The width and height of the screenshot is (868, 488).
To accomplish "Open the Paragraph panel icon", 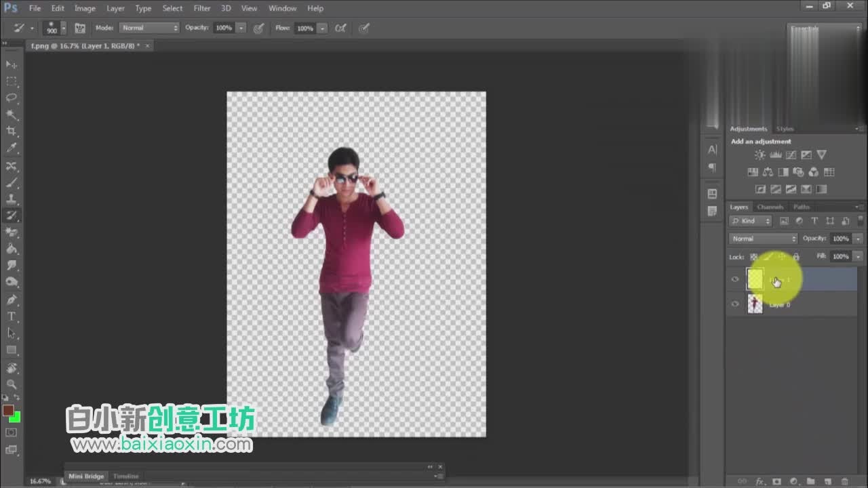I will (712, 167).
